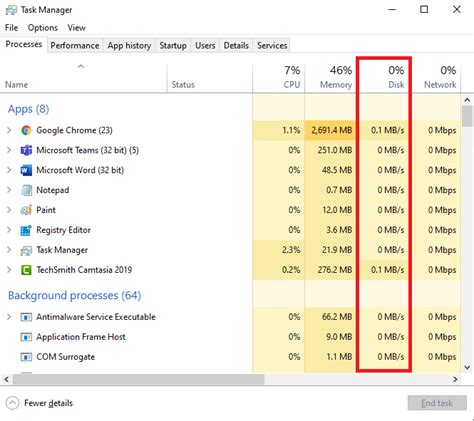Open the View menu
The image size is (474, 421).
point(76,28)
